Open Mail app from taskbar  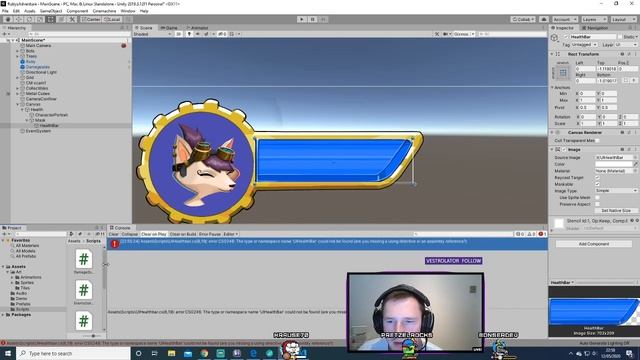(x=188, y=353)
